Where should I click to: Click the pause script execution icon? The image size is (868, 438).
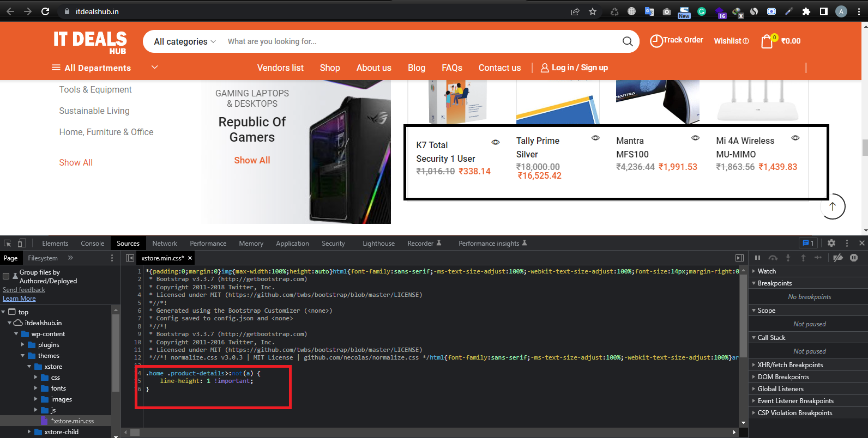tap(757, 258)
